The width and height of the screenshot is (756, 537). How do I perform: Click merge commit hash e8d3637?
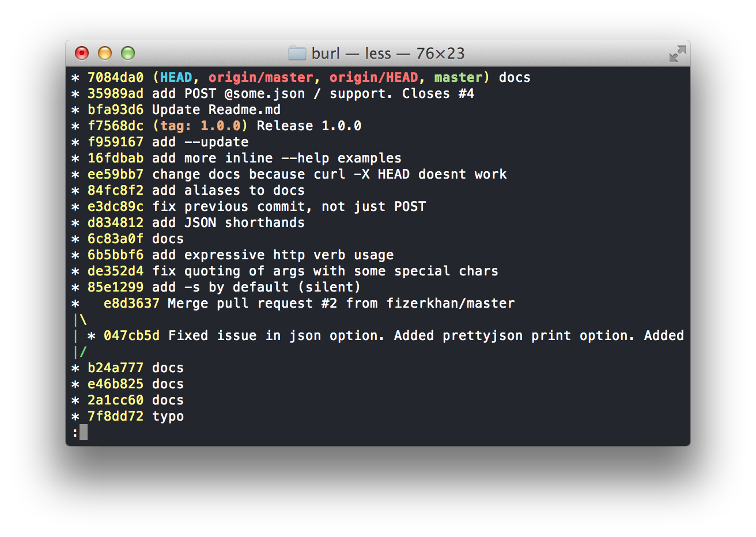131,303
